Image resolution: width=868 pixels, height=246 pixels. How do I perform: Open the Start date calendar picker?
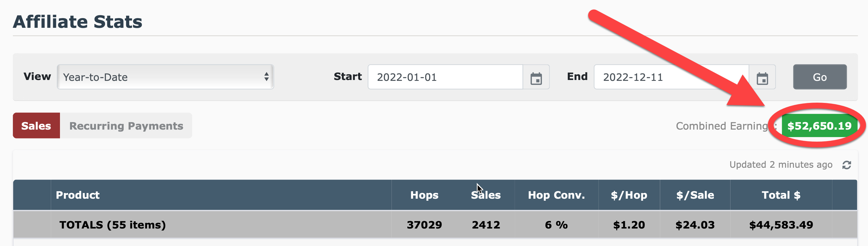click(x=536, y=77)
